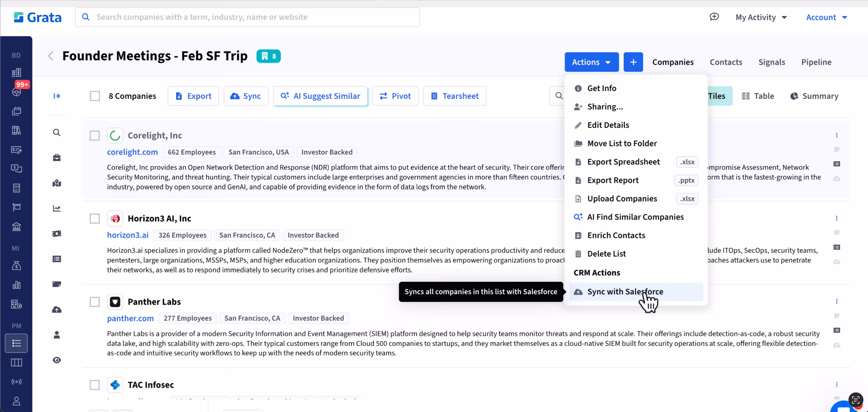Open the growth chart filter icon
Screen dimensions: 868x412
57,209
